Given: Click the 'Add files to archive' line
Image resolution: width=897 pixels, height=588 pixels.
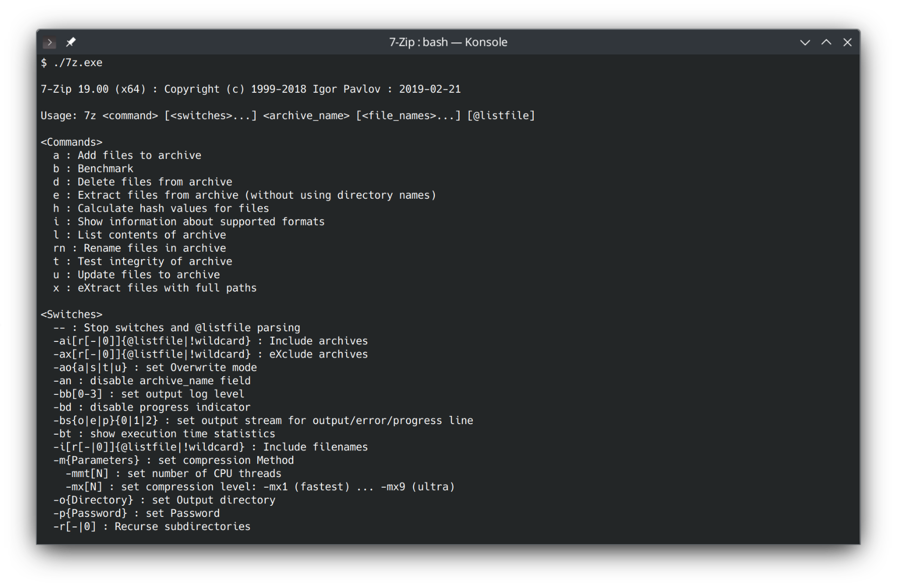Looking at the screenshot, I should point(127,155).
